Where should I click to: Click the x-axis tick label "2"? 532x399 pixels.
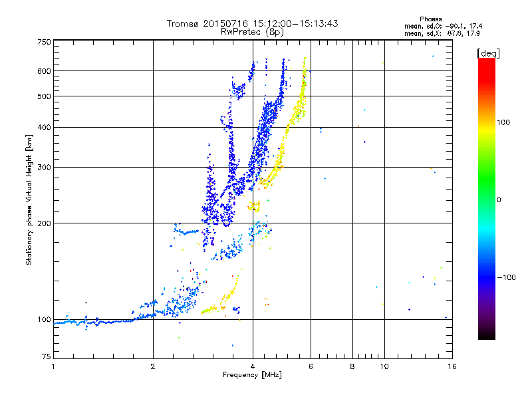coord(153,366)
